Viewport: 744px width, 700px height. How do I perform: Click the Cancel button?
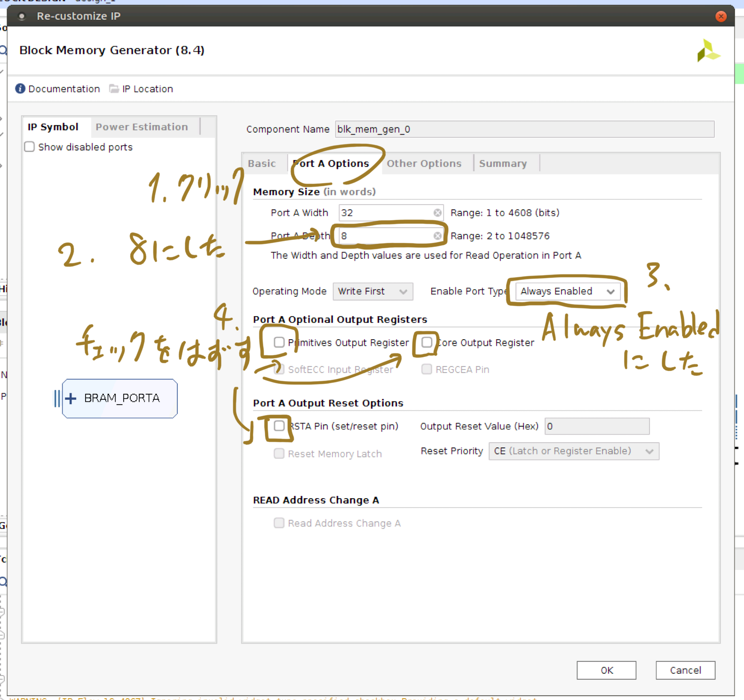click(686, 670)
